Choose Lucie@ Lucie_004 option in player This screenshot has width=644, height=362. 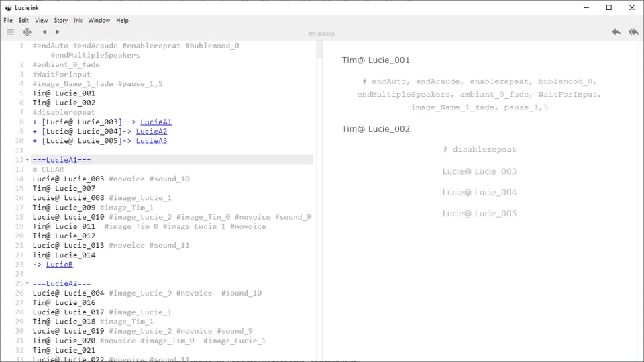click(479, 192)
